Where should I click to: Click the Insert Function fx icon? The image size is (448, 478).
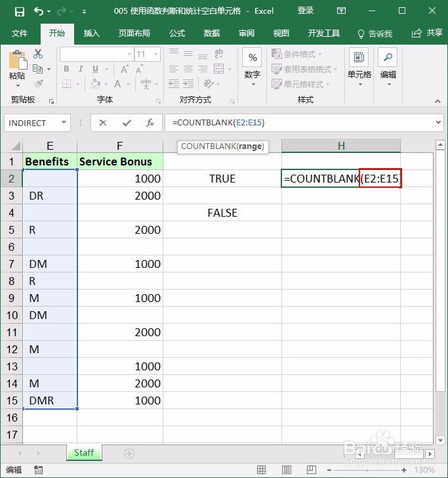click(x=150, y=123)
